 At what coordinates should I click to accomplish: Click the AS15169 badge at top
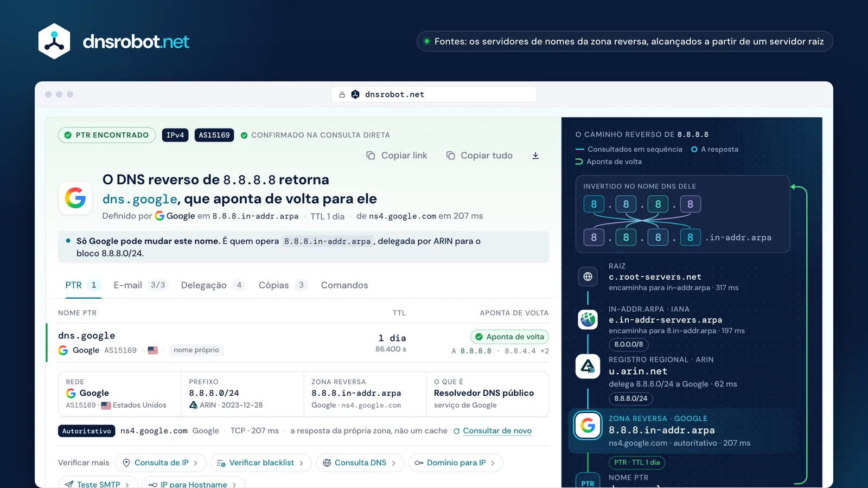click(x=214, y=135)
